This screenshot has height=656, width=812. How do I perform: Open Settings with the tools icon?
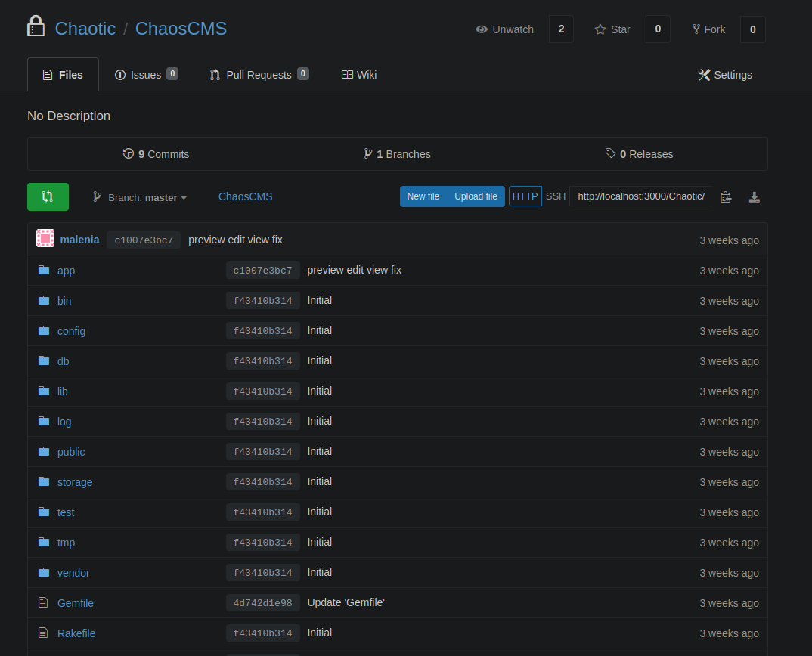pos(725,75)
